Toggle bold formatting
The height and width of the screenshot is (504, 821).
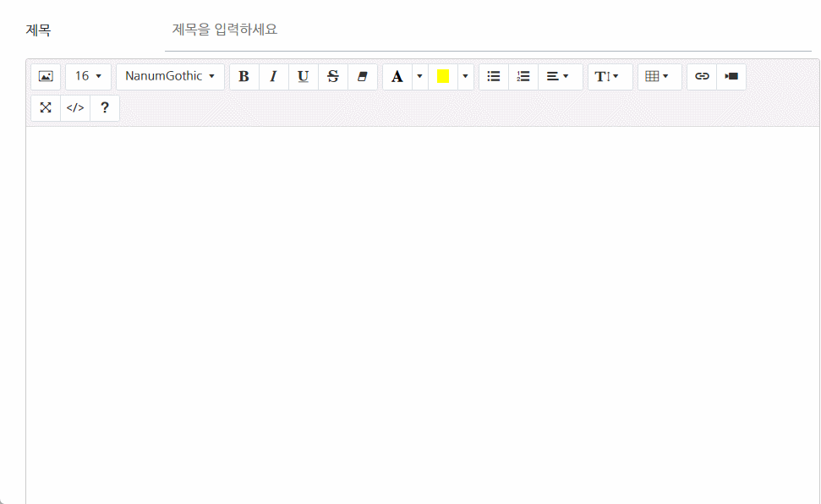pos(244,76)
